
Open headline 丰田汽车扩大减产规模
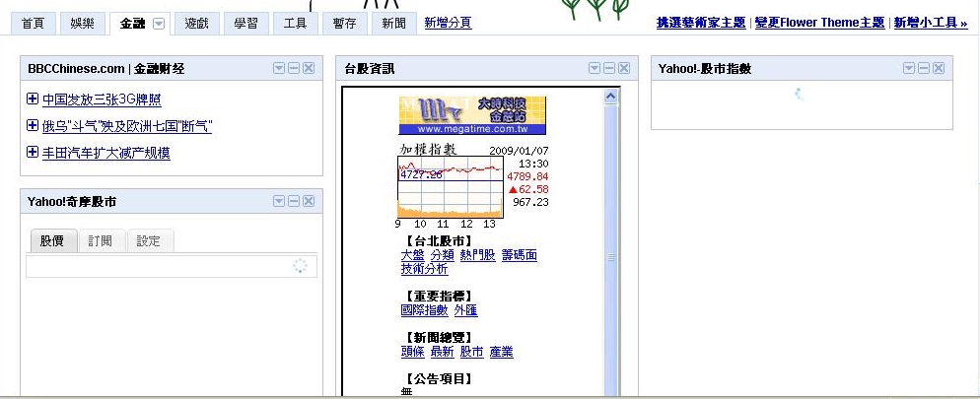(106, 153)
